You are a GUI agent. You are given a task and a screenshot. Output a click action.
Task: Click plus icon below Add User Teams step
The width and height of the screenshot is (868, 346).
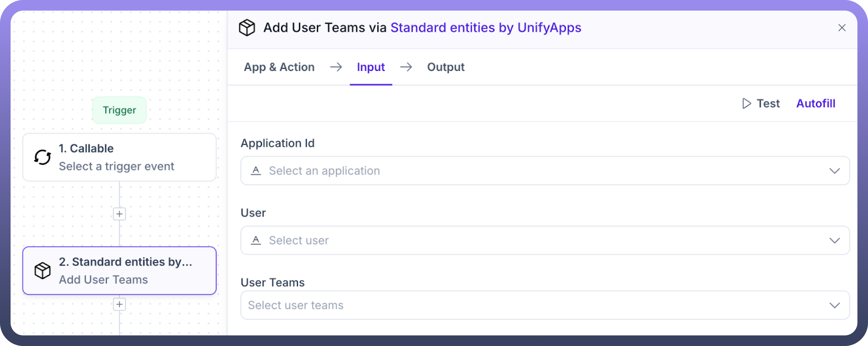tap(119, 304)
